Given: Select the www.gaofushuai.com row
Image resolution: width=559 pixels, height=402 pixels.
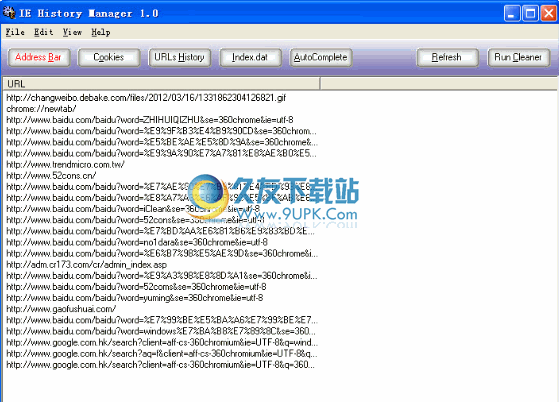Looking at the screenshot, I should pos(61,309).
